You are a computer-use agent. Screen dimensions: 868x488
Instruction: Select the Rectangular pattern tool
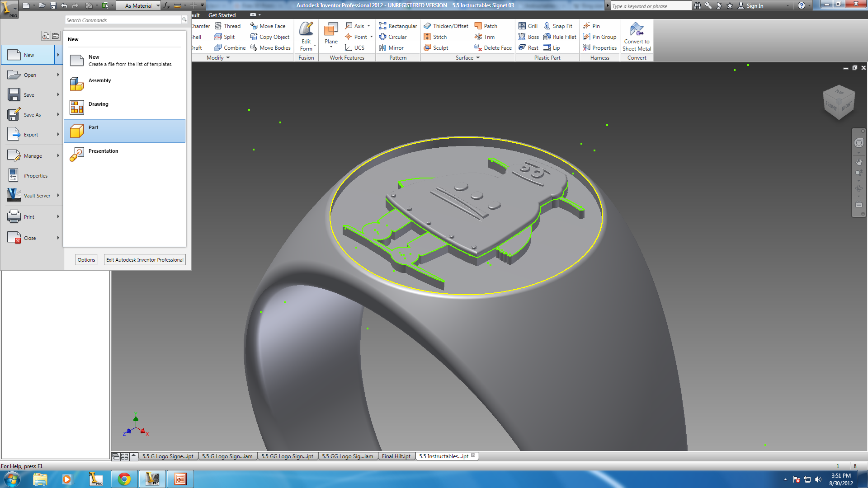(x=398, y=26)
